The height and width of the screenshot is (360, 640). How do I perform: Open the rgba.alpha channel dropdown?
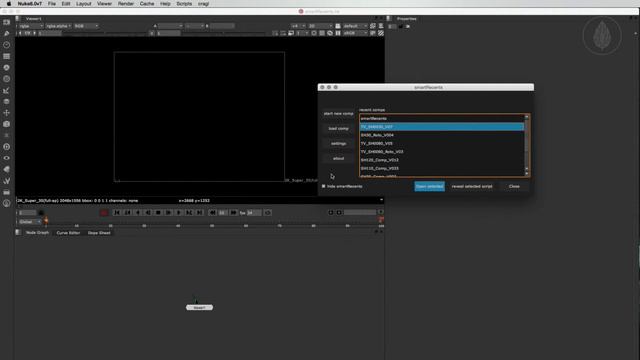tap(58, 26)
